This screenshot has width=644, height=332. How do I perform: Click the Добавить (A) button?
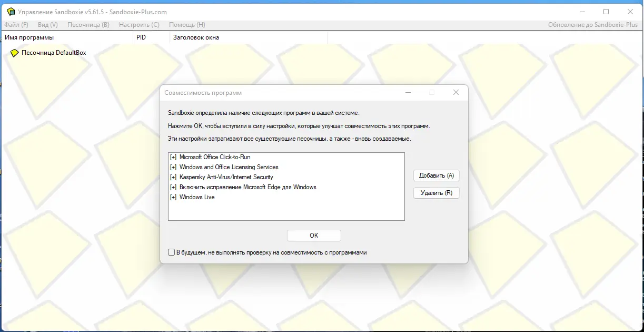click(x=437, y=175)
